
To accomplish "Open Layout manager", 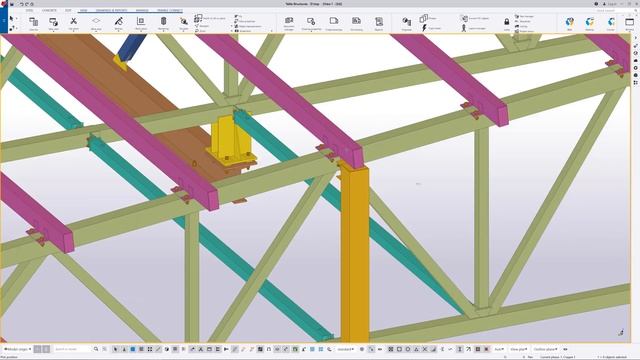I will click(473, 28).
